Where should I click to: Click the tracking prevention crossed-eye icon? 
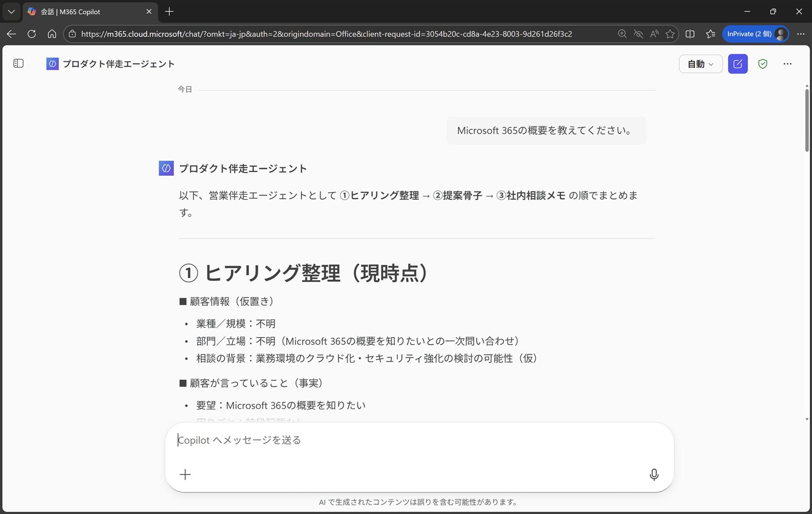click(x=638, y=34)
